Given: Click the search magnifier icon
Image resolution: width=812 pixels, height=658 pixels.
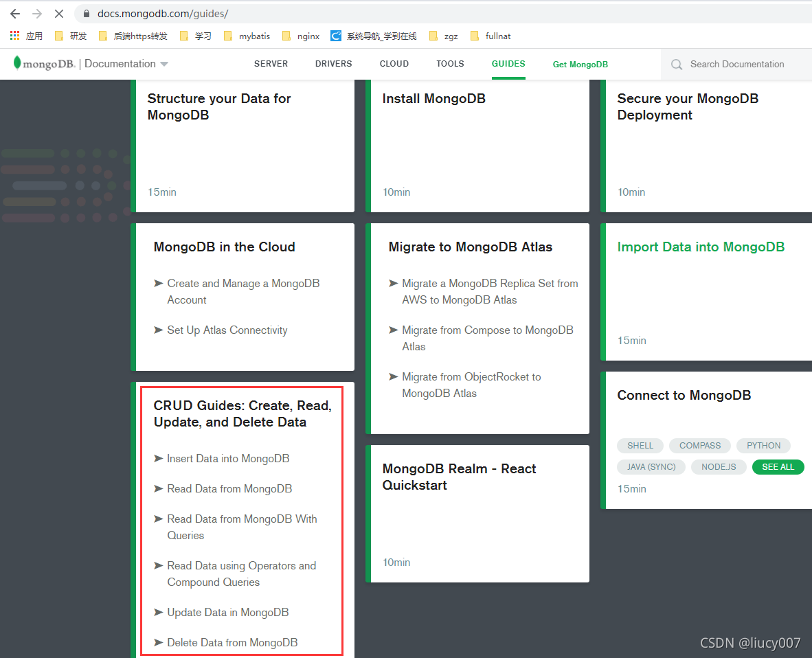Looking at the screenshot, I should click(676, 64).
